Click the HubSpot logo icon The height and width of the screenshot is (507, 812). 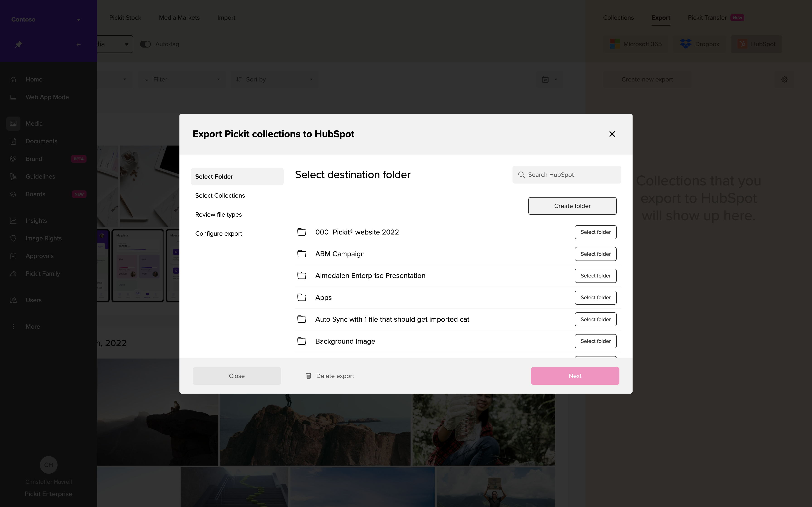click(742, 44)
